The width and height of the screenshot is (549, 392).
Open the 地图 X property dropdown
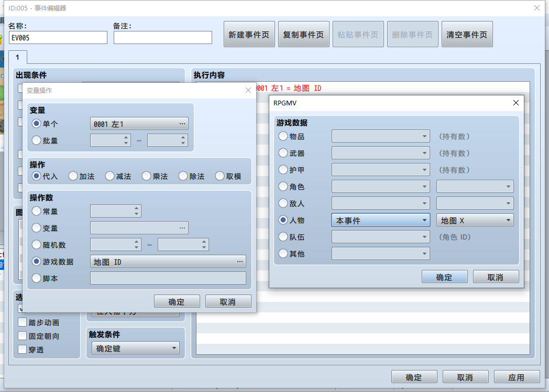[x=475, y=220]
